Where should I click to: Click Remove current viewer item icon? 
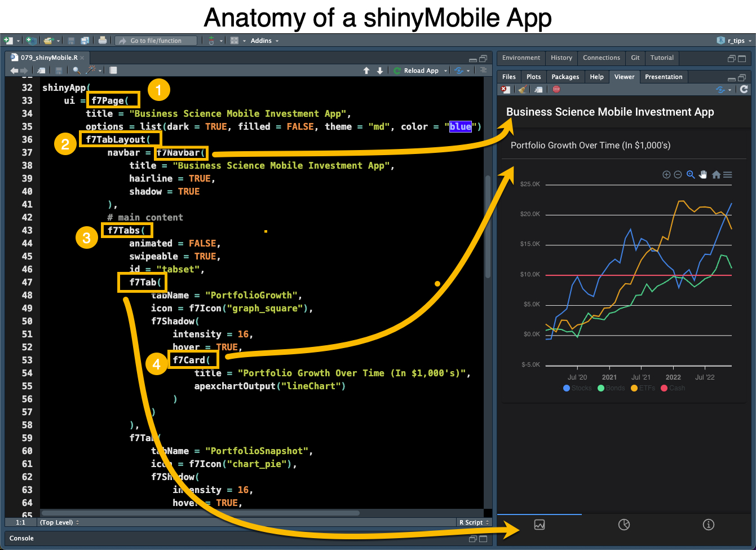tap(506, 89)
